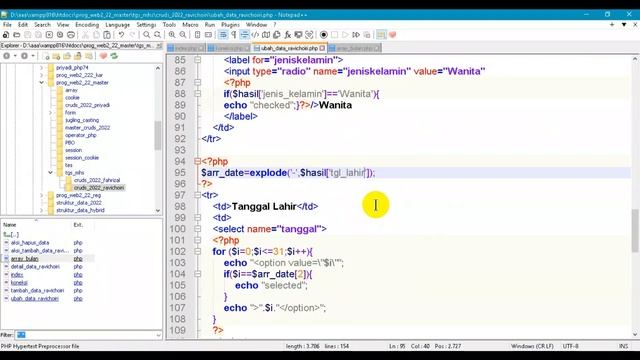Click run macro multiple times icon

(x=356, y=35)
